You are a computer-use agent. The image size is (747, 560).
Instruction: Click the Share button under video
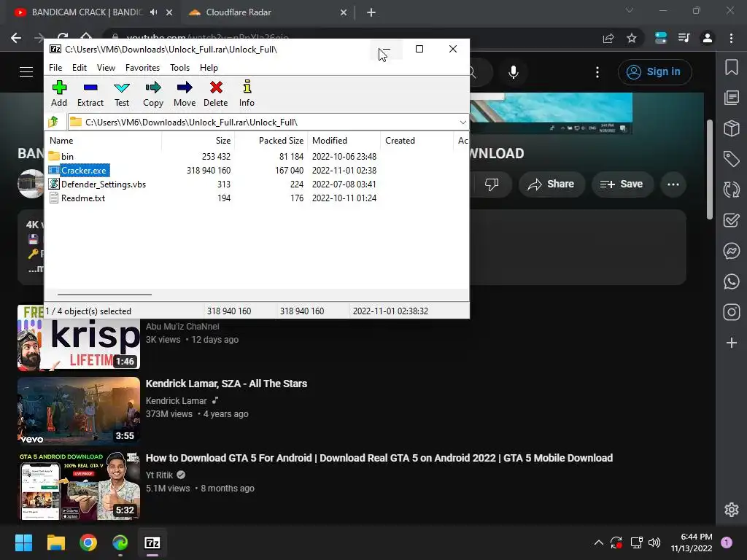click(551, 184)
